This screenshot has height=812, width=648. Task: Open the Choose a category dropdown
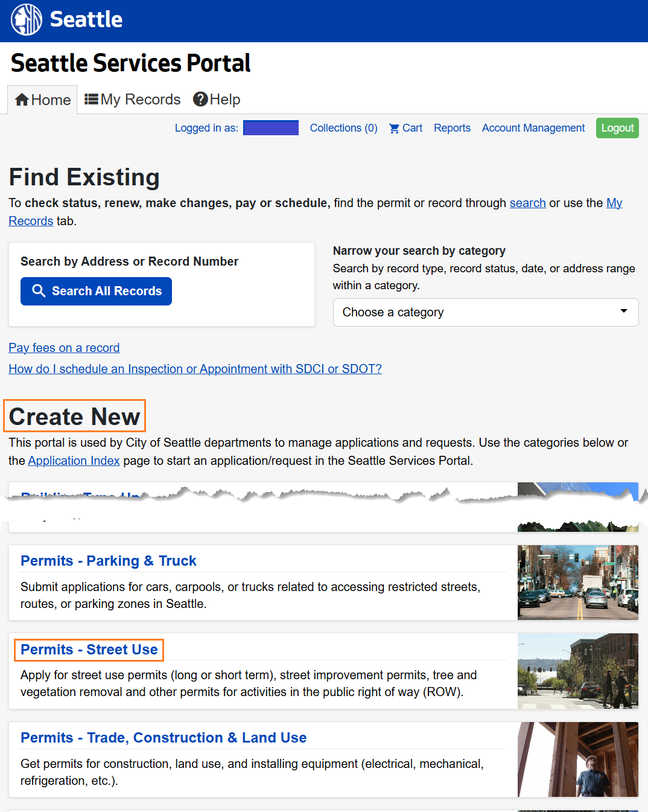pyautogui.click(x=485, y=312)
